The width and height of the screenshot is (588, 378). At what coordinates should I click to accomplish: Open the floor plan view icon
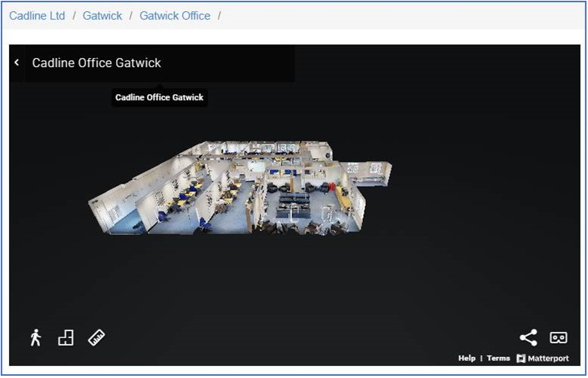(66, 337)
